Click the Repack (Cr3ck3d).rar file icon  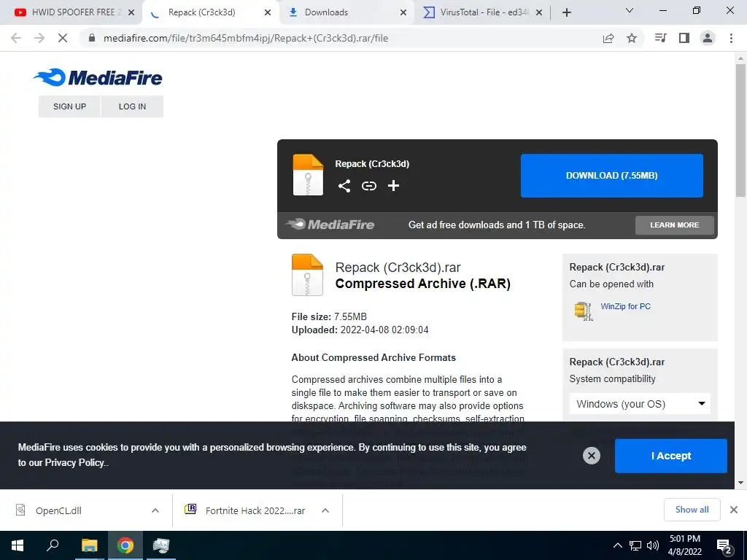(307, 275)
